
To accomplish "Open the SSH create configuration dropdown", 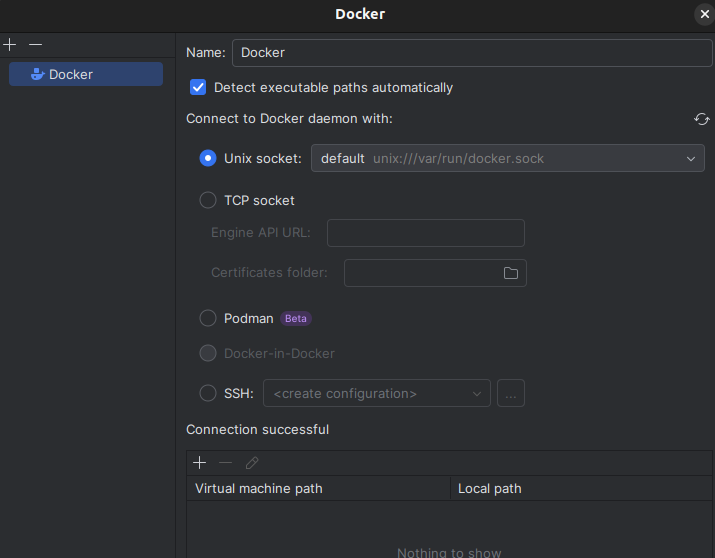I will pos(377,393).
